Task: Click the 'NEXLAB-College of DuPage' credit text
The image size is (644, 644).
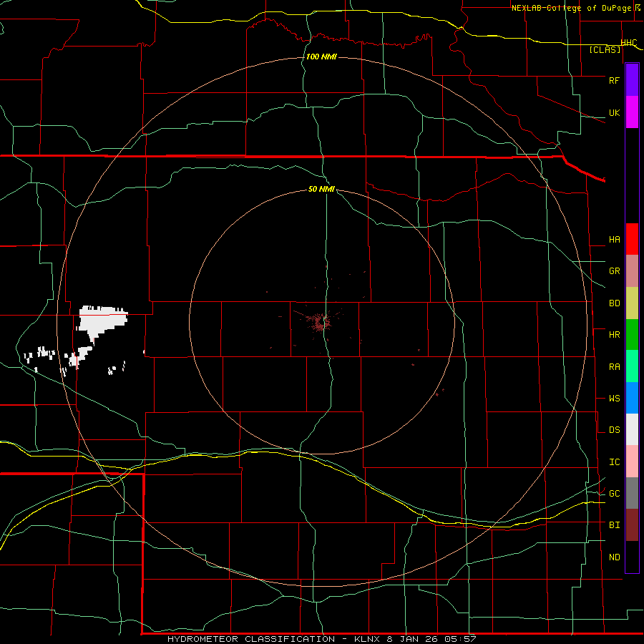Action: pyautogui.click(x=572, y=8)
